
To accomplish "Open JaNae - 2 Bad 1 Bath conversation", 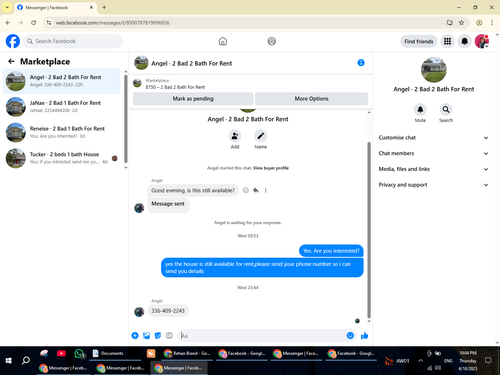I will point(62,107).
